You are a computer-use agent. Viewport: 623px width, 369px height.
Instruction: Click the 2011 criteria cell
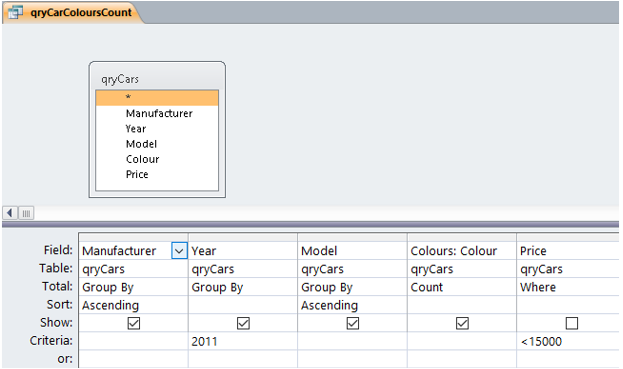pos(243,341)
